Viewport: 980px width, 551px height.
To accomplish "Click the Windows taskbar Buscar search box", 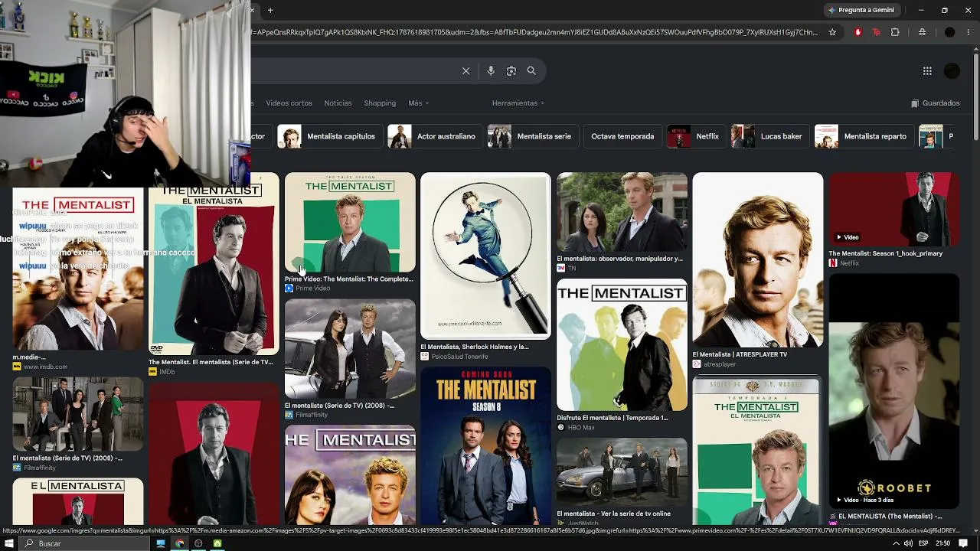I will pos(84,543).
